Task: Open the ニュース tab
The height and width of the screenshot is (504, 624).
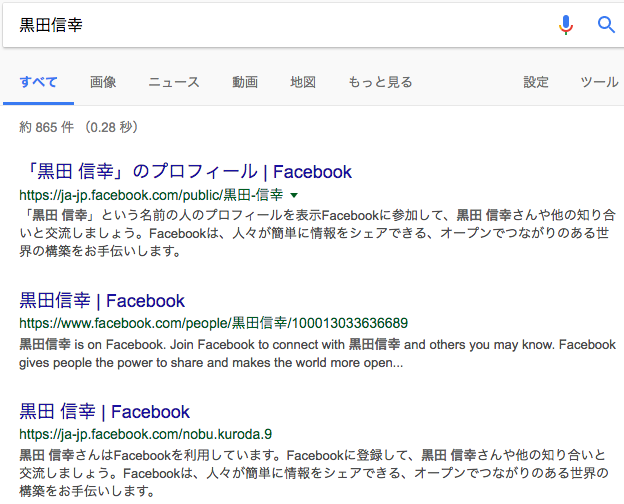Action: (x=174, y=82)
